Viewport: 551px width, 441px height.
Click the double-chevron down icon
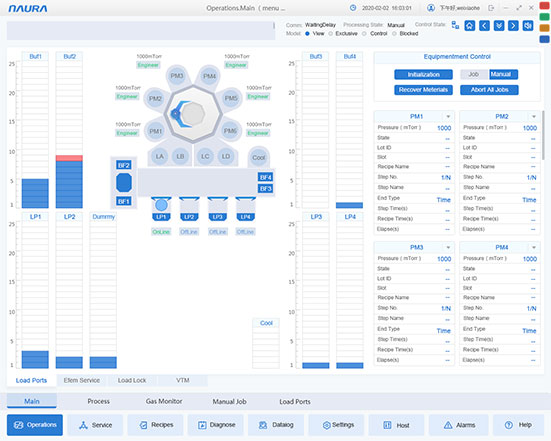pyautogui.click(x=499, y=26)
